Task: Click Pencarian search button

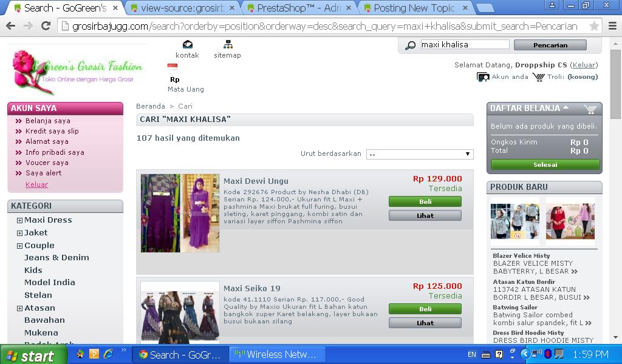Action: (550, 45)
